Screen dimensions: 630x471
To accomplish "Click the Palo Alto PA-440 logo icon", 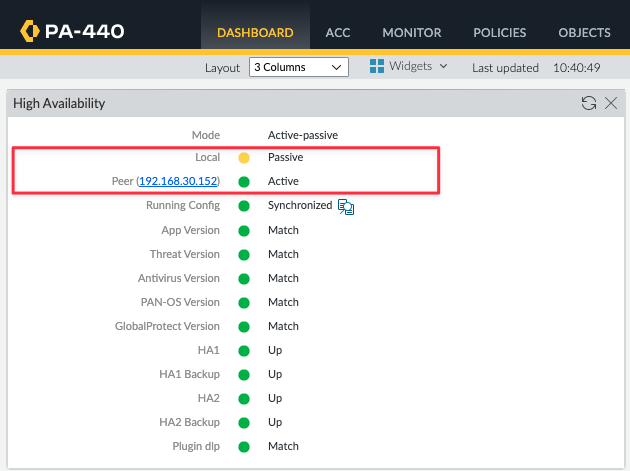I will pyautogui.click(x=30, y=31).
